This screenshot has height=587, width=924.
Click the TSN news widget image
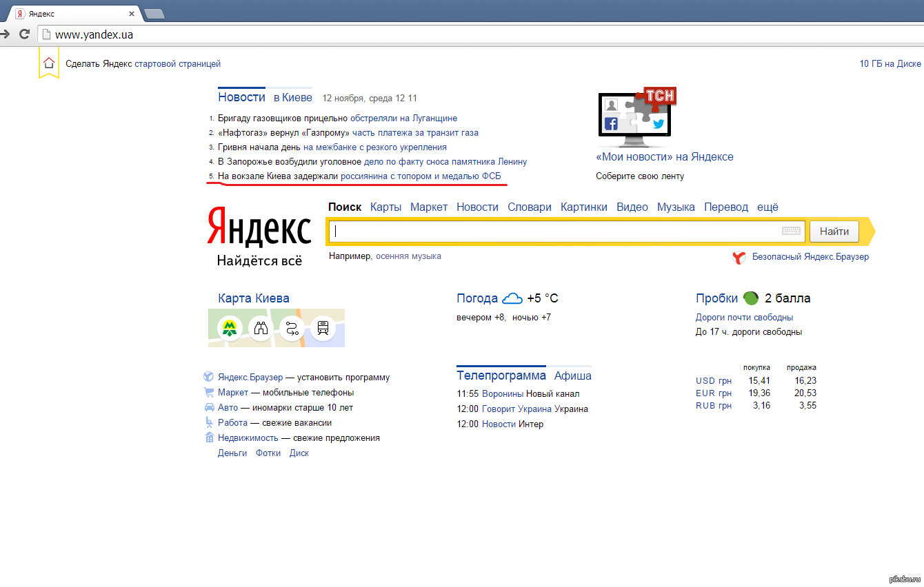tap(637, 117)
